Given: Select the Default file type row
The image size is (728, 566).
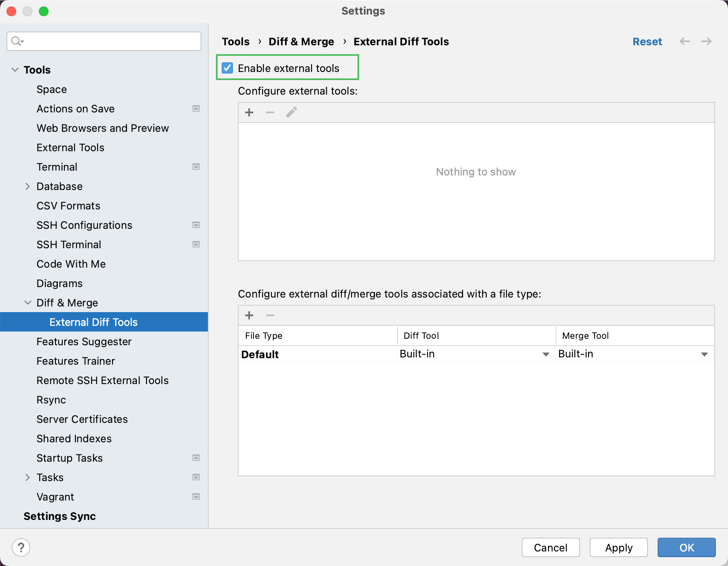Looking at the screenshot, I should pyautogui.click(x=260, y=354).
